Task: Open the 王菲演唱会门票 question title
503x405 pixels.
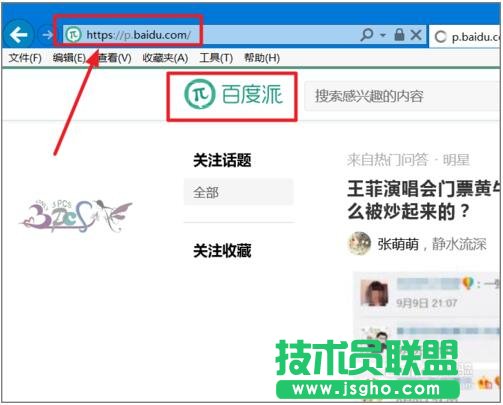Action: (x=424, y=200)
